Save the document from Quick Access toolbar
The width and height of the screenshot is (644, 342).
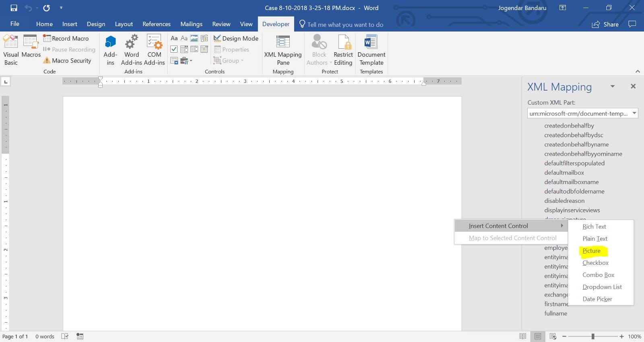point(14,8)
